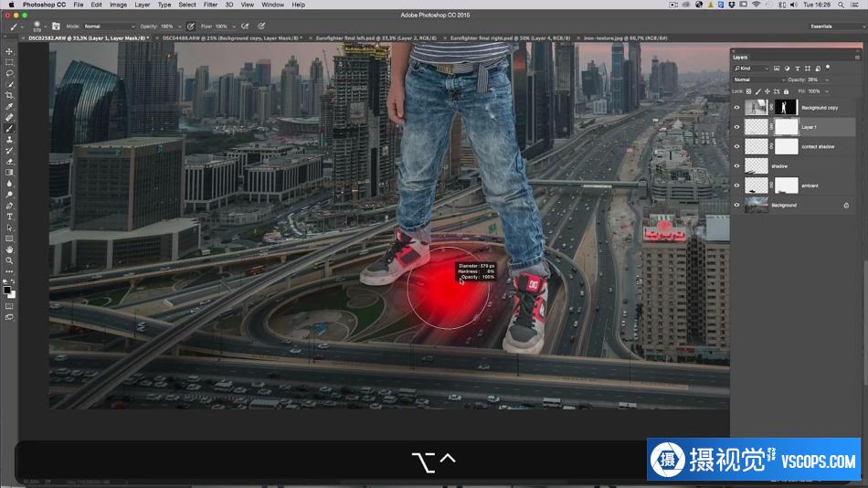The width and height of the screenshot is (868, 488).
Task: Hide the contact shadow layer
Action: pos(736,146)
